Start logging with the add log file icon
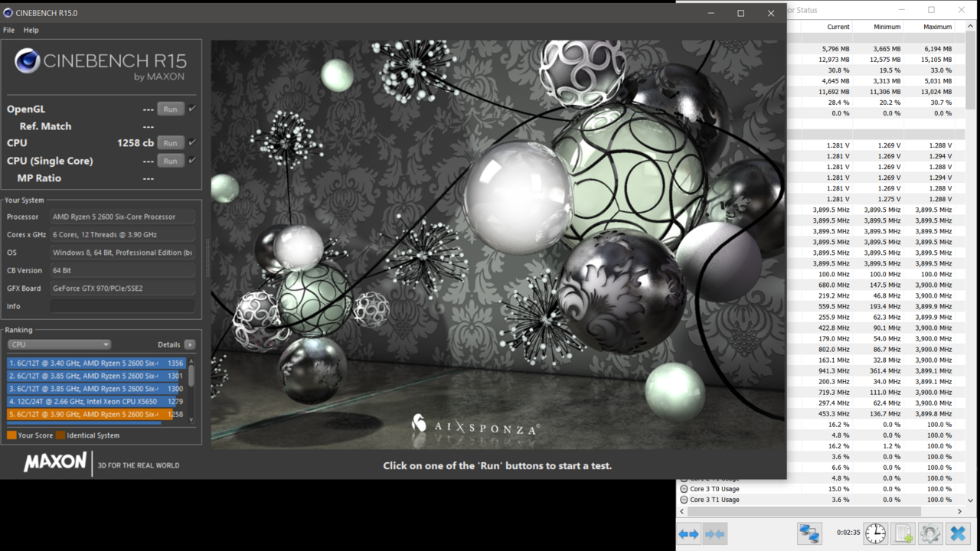 903,533
